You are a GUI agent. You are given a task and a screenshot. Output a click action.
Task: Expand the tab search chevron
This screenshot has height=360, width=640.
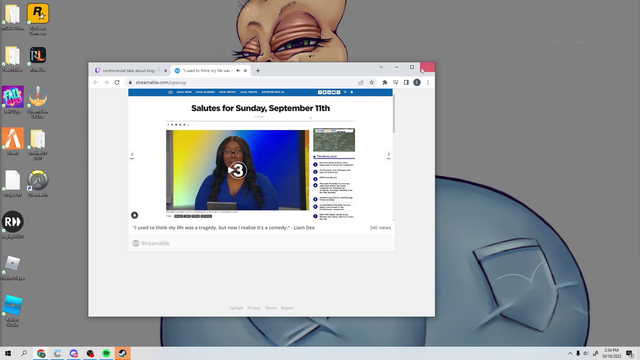point(381,67)
